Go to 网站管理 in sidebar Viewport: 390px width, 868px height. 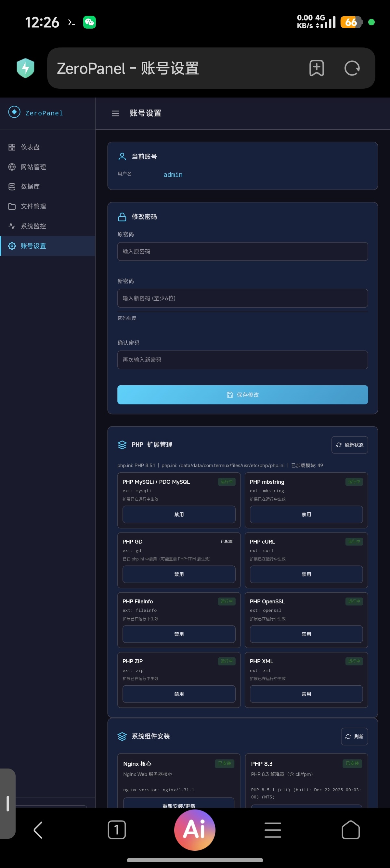pyautogui.click(x=47, y=167)
